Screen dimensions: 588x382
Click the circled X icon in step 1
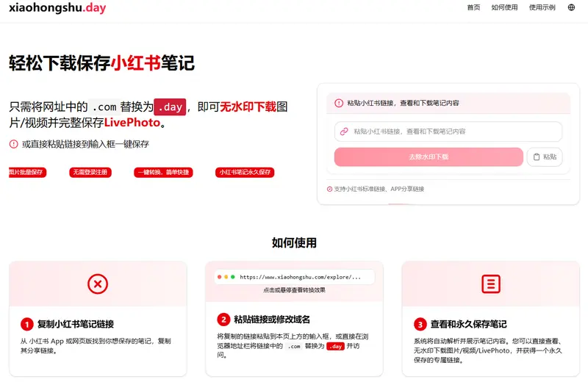pyautogui.click(x=98, y=284)
